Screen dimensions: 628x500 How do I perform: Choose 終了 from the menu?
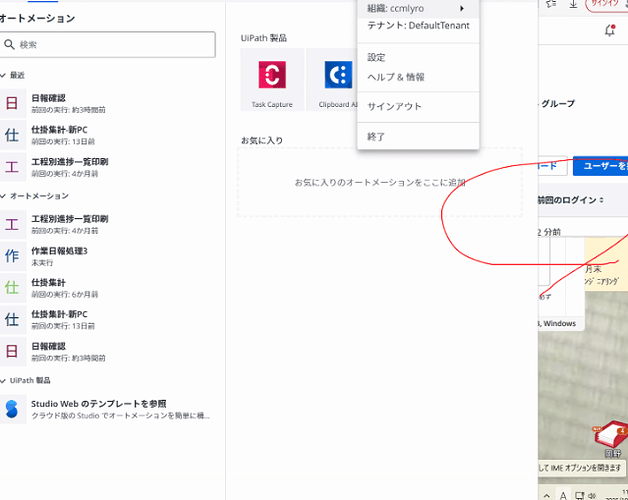point(418,137)
